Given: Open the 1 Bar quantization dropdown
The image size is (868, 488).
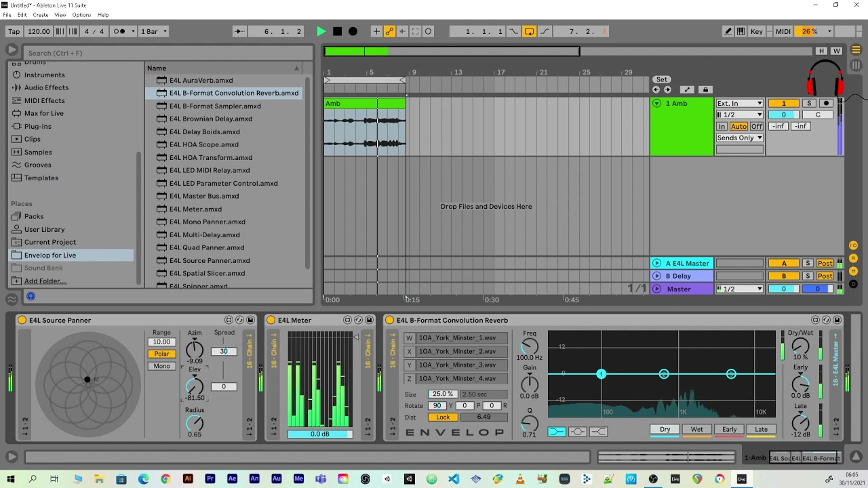Looking at the screenshot, I should (x=153, y=31).
